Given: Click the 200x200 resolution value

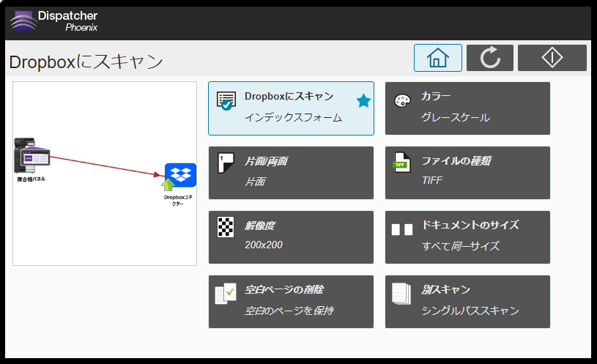Looking at the screenshot, I should [x=264, y=245].
